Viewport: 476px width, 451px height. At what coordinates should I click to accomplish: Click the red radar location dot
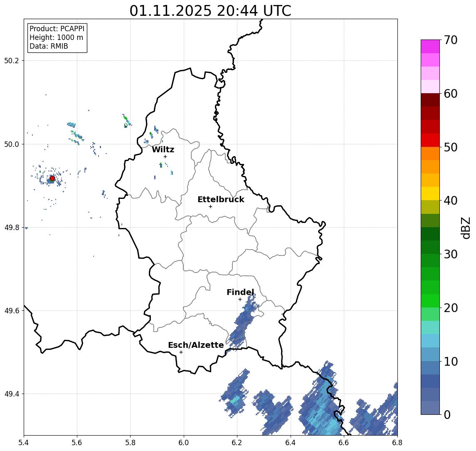52,178
